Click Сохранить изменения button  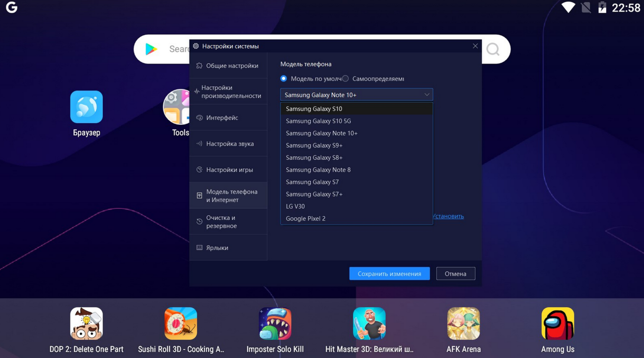[389, 273]
